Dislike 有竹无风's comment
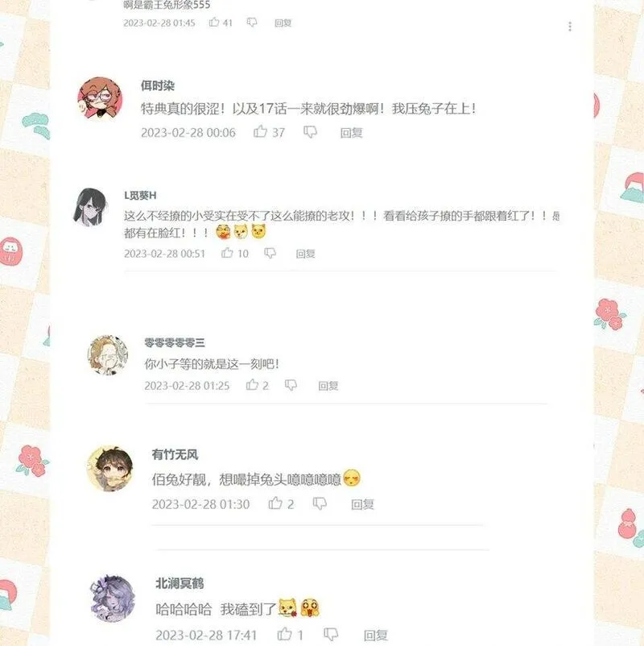Viewport: 644px width, 646px height. [320, 503]
